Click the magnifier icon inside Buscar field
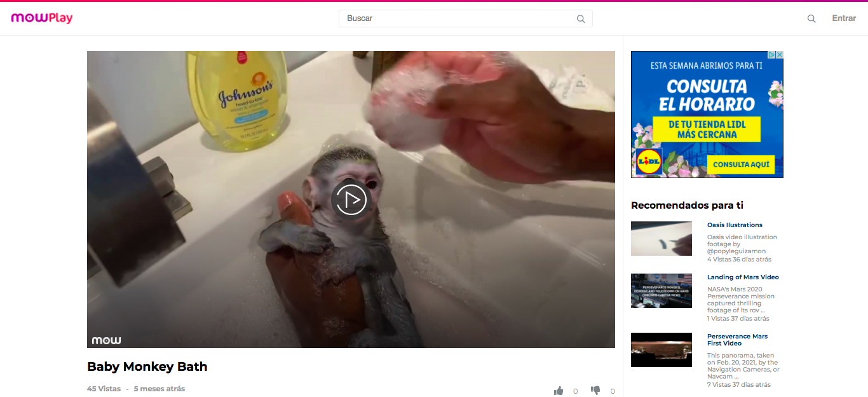The width and height of the screenshot is (868, 397). 581,19
